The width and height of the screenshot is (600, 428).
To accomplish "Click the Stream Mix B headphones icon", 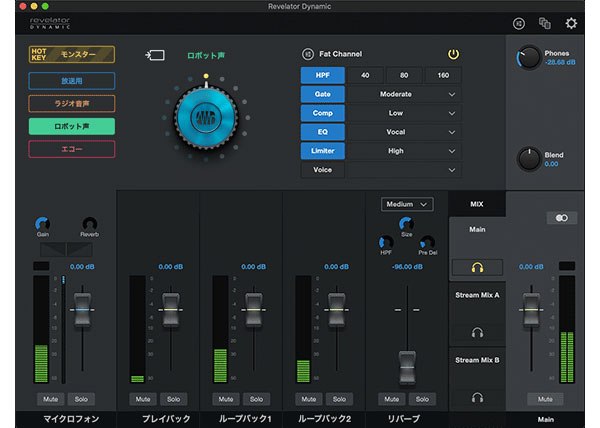I will point(477,398).
